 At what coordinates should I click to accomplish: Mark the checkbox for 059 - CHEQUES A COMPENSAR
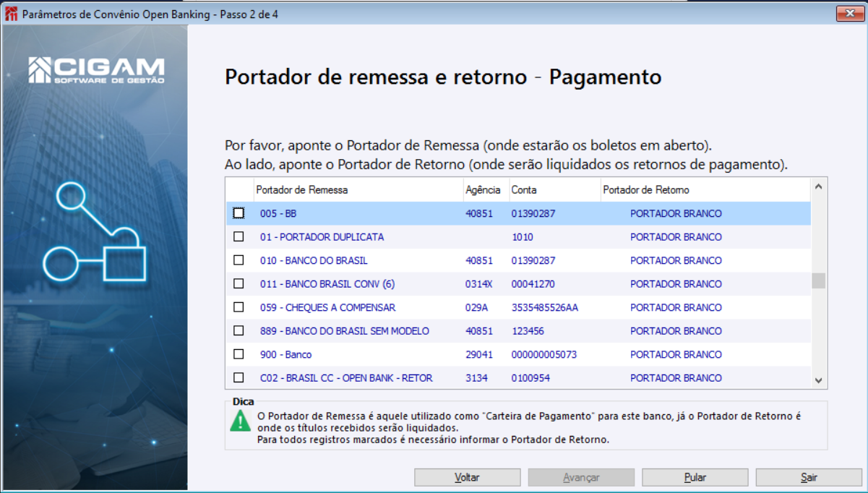[239, 307]
